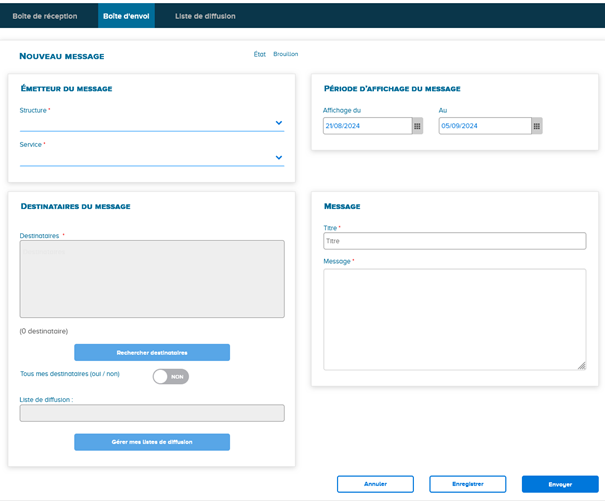Expand the Structure dropdown

point(279,123)
